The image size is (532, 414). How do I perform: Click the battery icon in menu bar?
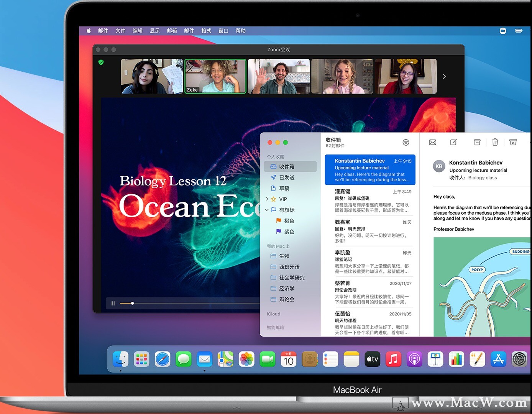[519, 31]
